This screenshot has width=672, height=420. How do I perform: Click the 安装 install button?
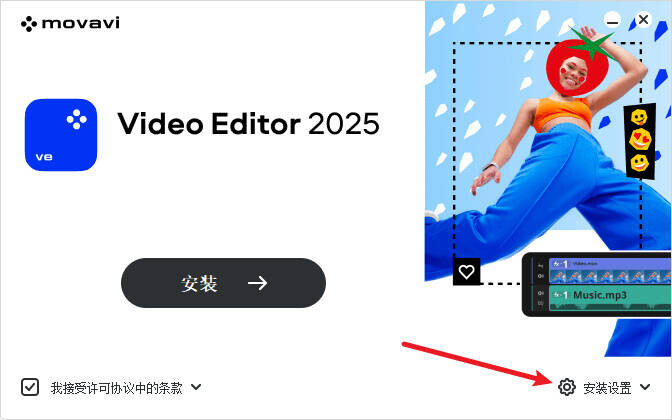tap(223, 283)
